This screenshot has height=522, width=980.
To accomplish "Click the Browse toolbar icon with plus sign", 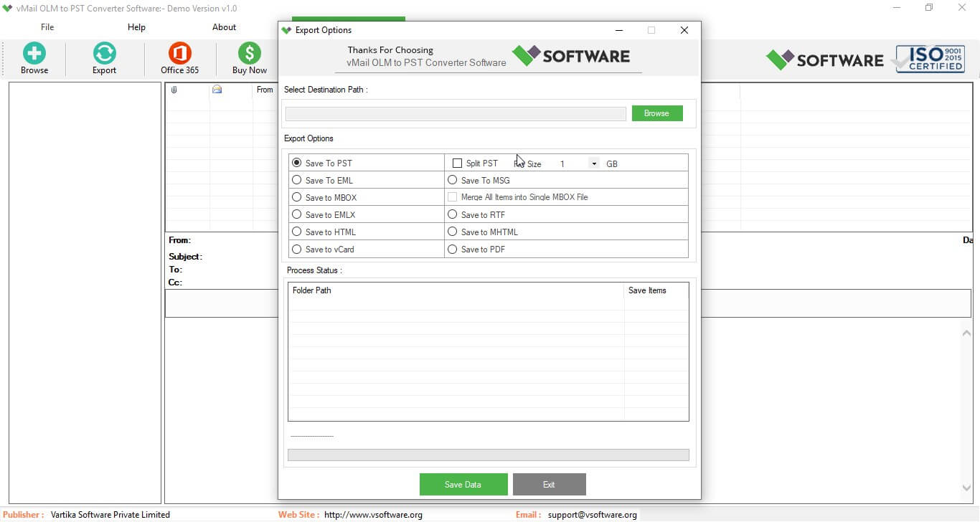I will tap(34, 54).
